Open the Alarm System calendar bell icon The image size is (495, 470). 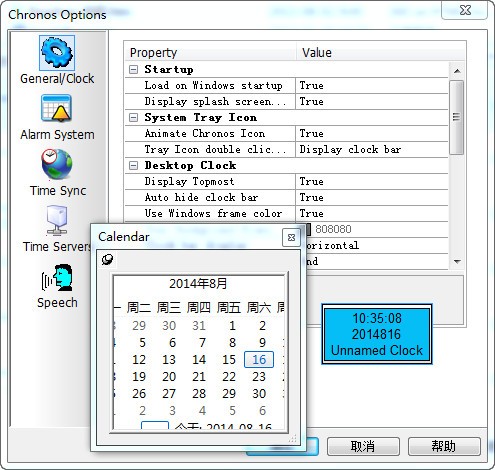coord(56,108)
